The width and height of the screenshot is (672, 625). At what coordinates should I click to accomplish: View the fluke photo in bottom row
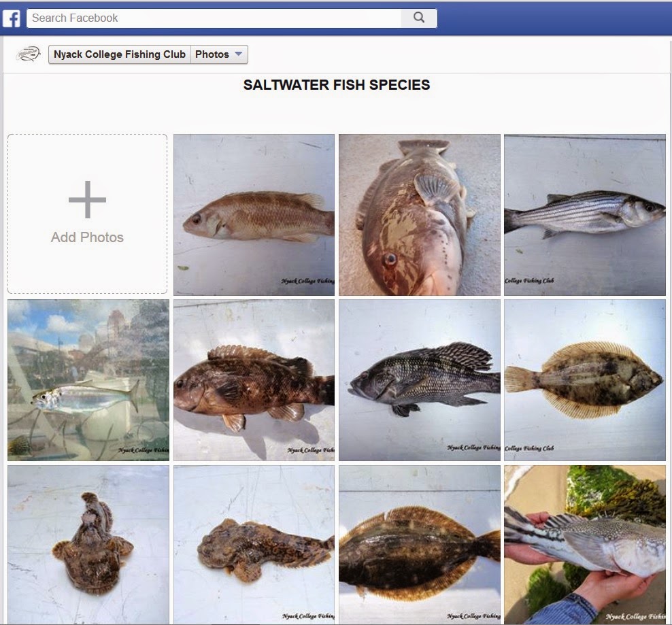419,544
